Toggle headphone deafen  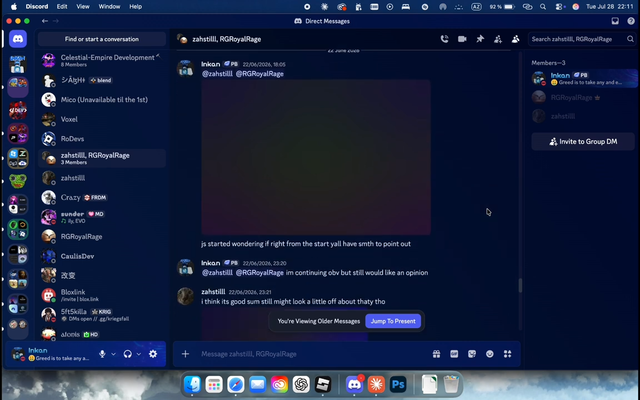[x=128, y=354]
